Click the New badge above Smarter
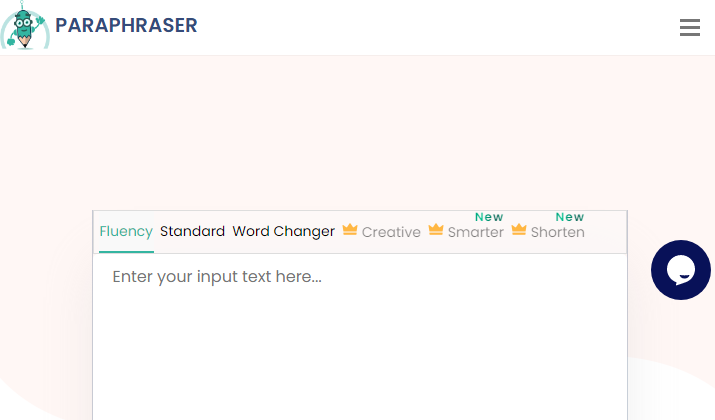 [x=489, y=217]
